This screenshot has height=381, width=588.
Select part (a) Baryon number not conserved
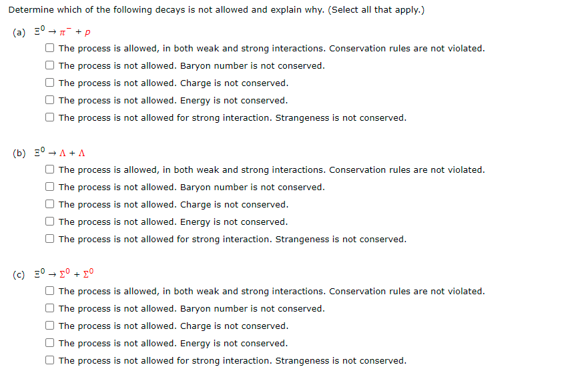pyautogui.click(x=49, y=65)
